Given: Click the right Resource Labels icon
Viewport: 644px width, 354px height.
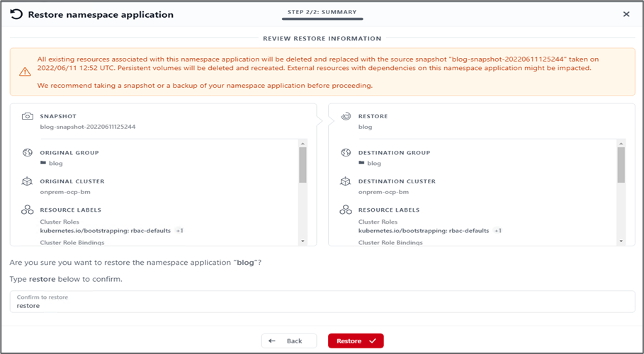Looking at the screenshot, I should point(346,210).
